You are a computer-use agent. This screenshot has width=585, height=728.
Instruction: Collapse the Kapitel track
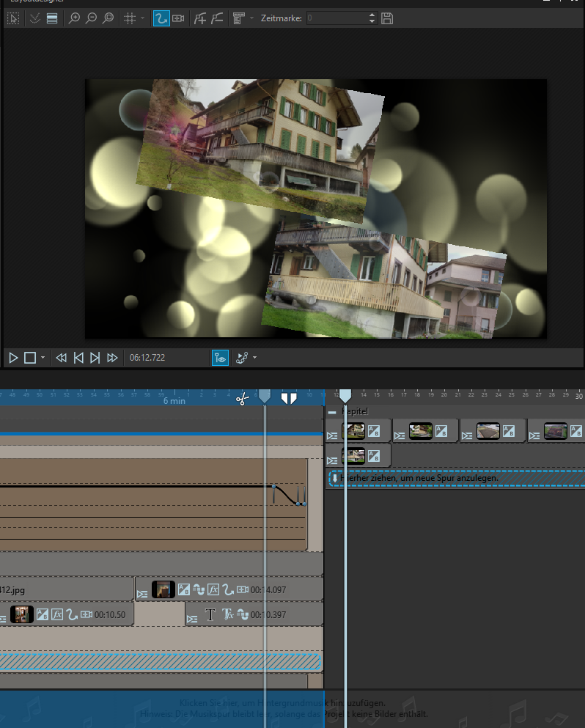(x=331, y=412)
